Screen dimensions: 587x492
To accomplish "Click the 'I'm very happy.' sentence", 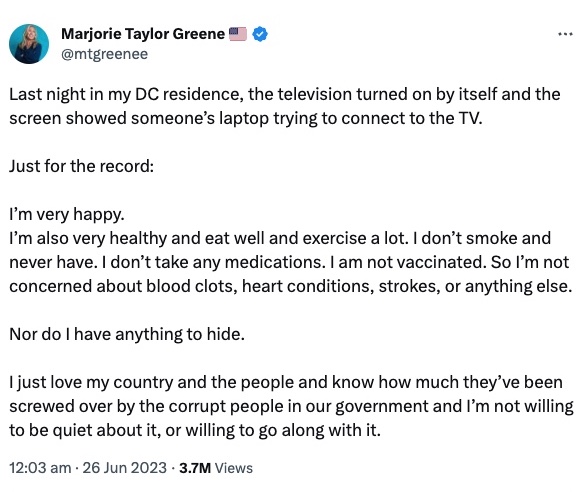I will [x=67, y=214].
